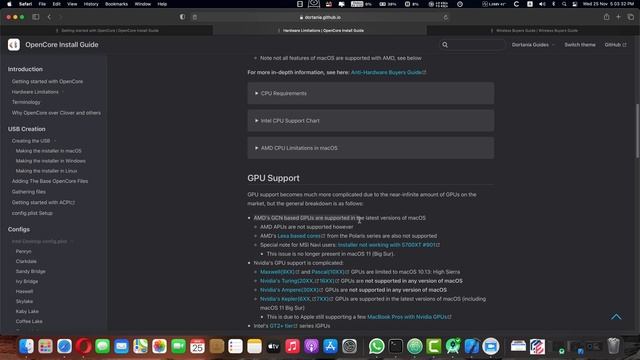Click the Spotlight search icon in menu bar
The width and height of the screenshot is (640, 360).
564,4
